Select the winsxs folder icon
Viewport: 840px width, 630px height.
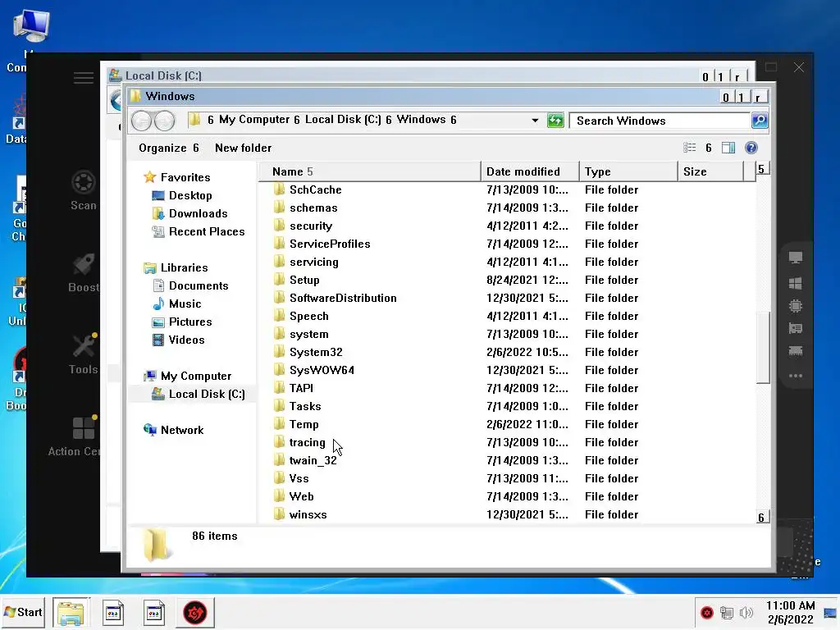(279, 514)
